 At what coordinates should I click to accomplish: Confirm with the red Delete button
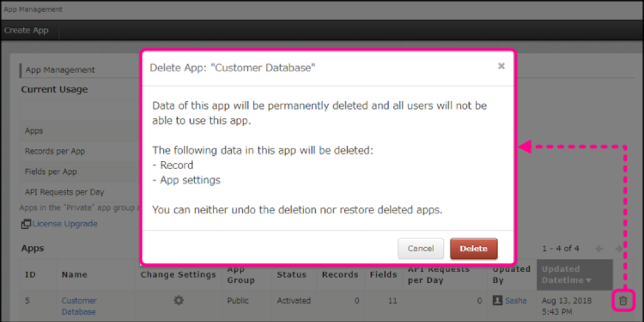(473, 248)
